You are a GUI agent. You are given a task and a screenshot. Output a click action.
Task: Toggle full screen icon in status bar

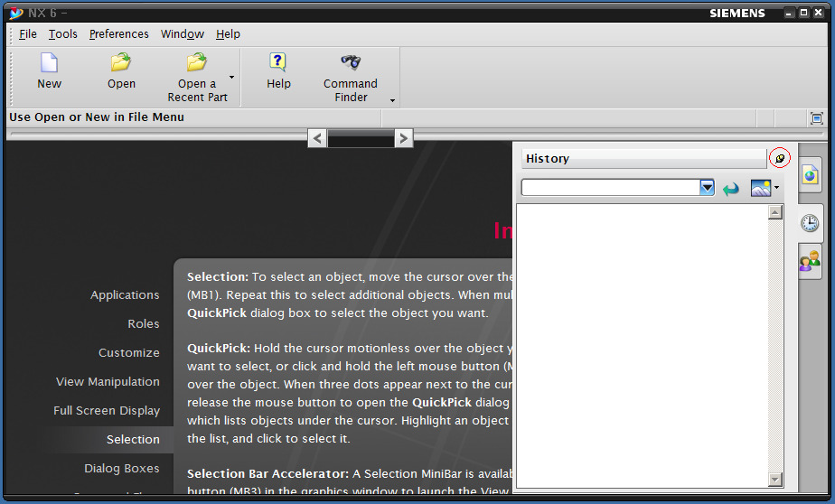[x=816, y=118]
